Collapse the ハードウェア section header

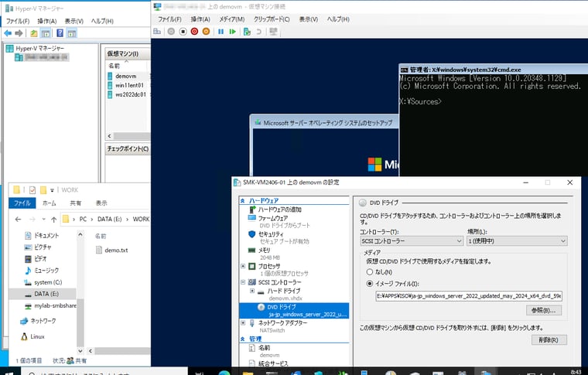tap(243, 201)
